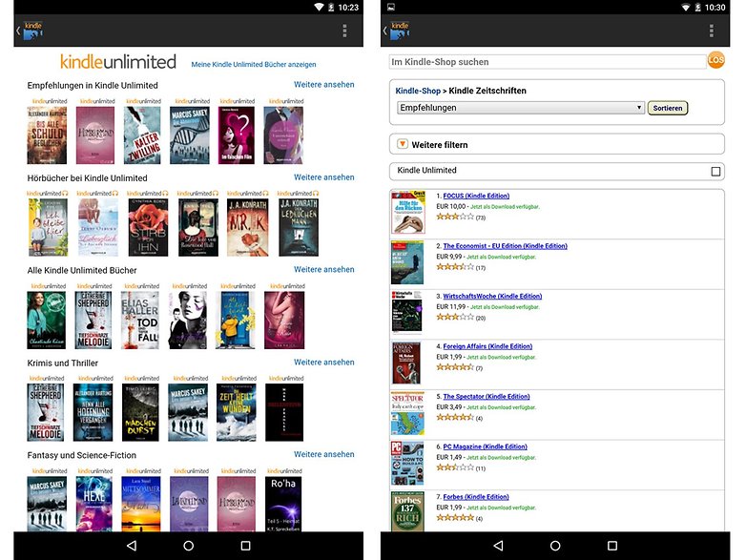
Task: Open Mädchendurst book cover in Krimis
Action: click(140, 412)
